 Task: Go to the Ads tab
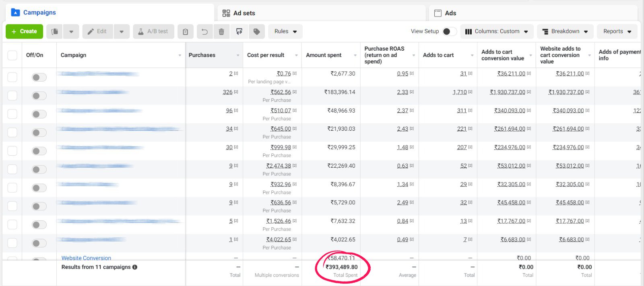tap(450, 13)
